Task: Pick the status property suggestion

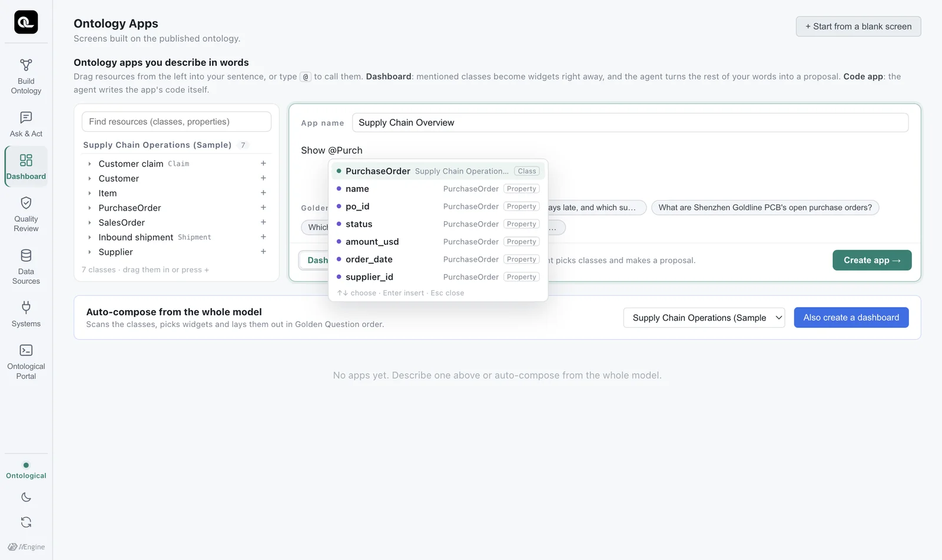Action: 438,224
